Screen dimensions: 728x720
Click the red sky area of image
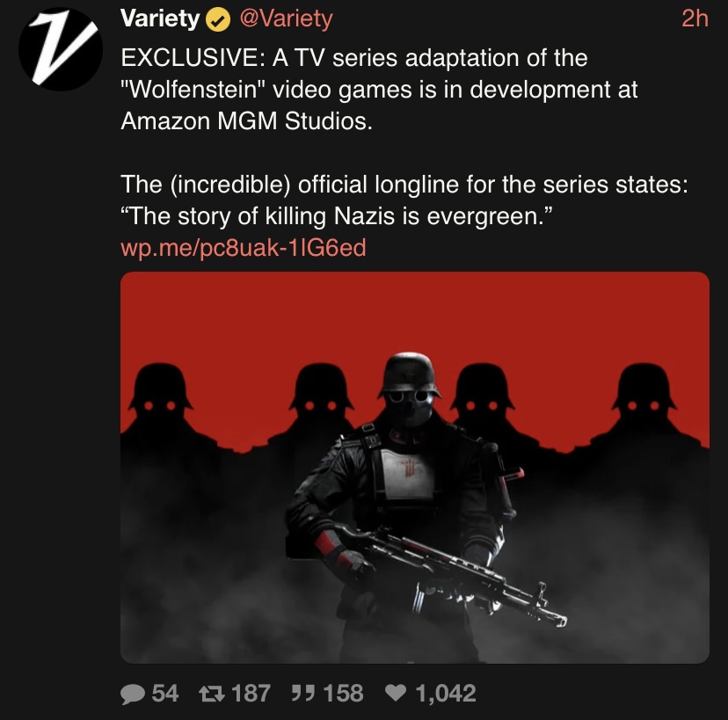click(x=415, y=316)
